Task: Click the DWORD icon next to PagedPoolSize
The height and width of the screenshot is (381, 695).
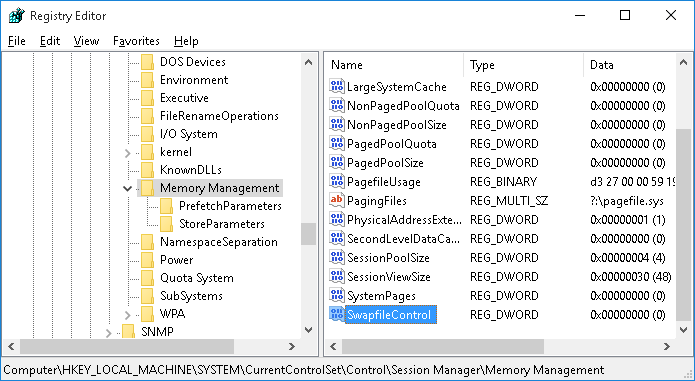Action: [x=337, y=163]
